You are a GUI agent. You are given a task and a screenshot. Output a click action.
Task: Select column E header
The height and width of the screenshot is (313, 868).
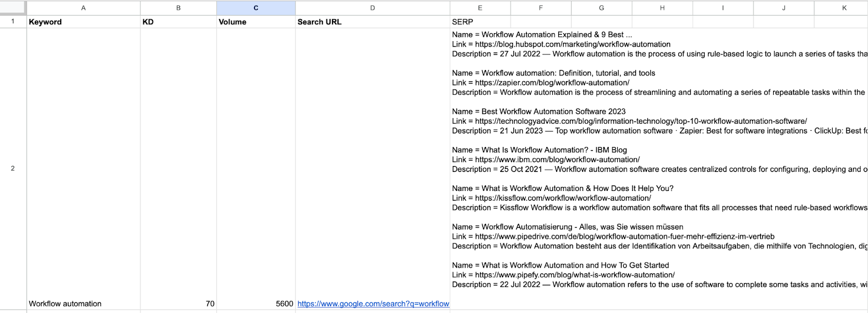click(x=480, y=8)
